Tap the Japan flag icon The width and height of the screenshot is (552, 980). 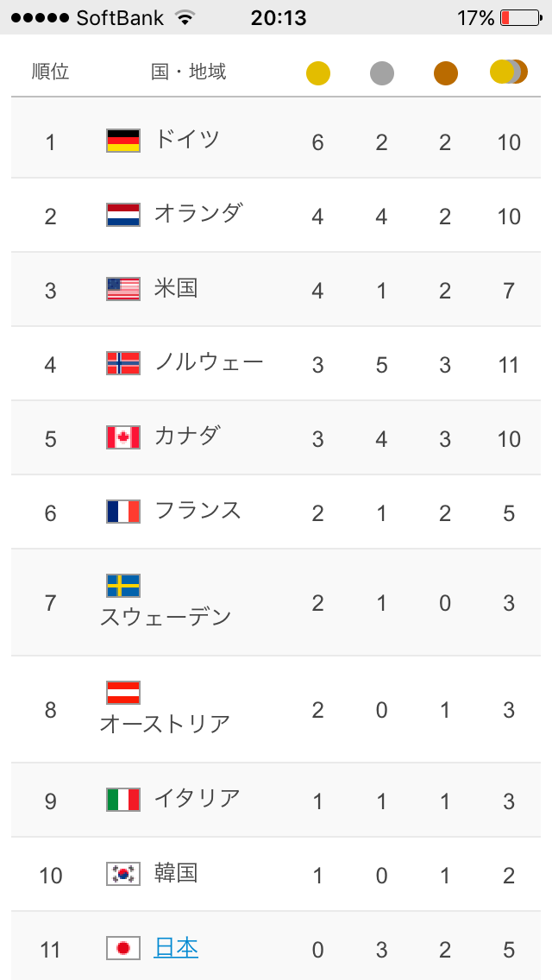123,948
